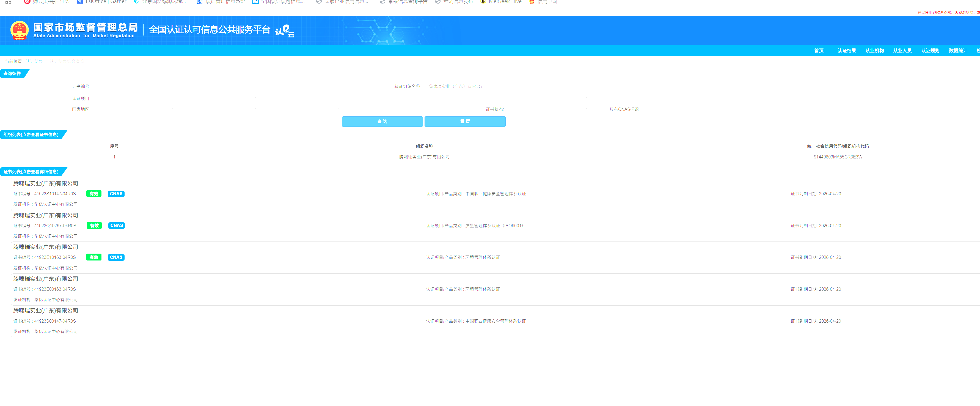Open the 认证结果 navigation menu item
The image size is (980, 406).
coord(846,51)
